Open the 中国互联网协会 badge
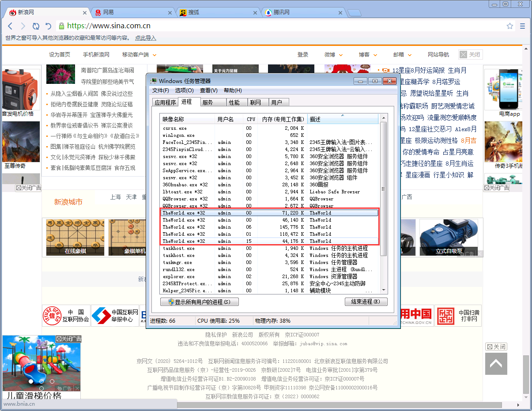 pos(66,316)
